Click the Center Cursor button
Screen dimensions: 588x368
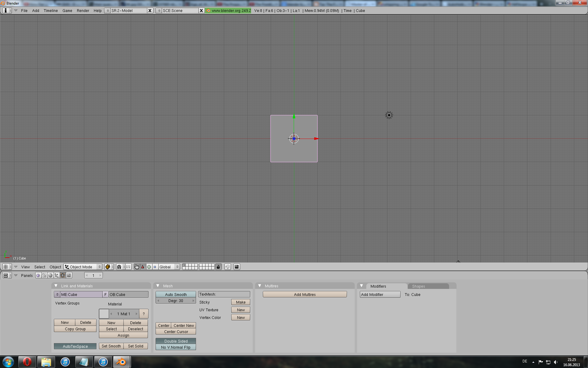pyautogui.click(x=176, y=332)
